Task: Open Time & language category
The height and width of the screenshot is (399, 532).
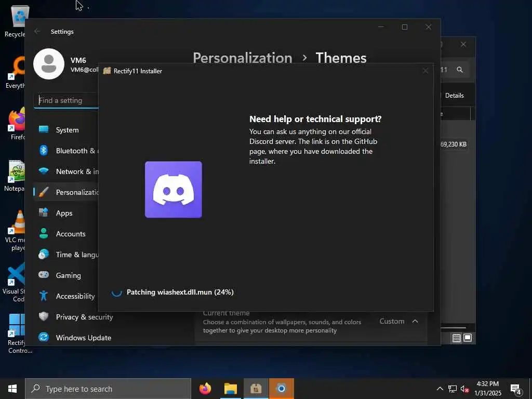Action: coord(66,255)
